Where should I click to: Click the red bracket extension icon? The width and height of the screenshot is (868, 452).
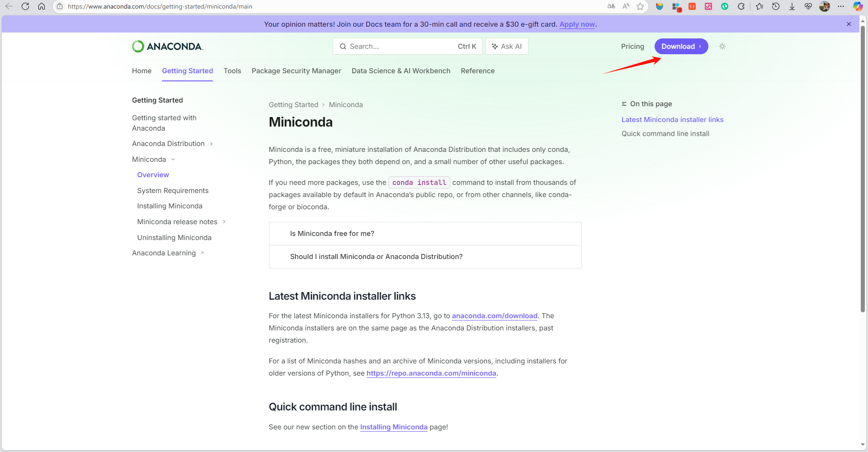(x=692, y=6)
